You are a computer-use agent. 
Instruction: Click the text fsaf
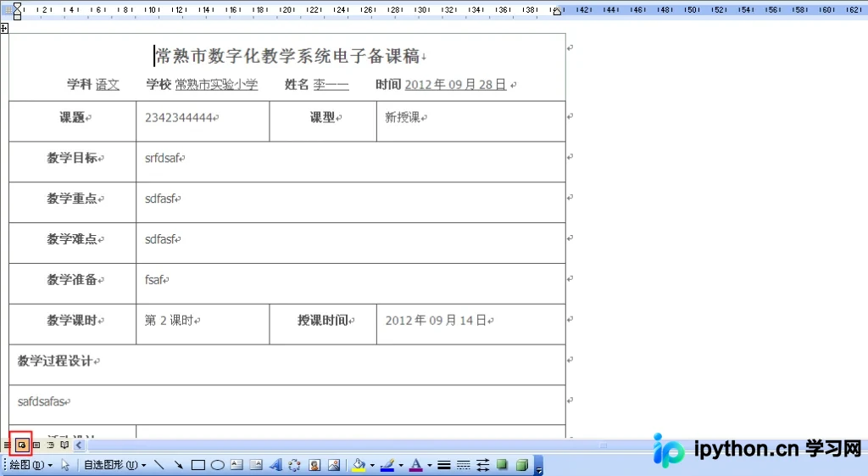[154, 280]
